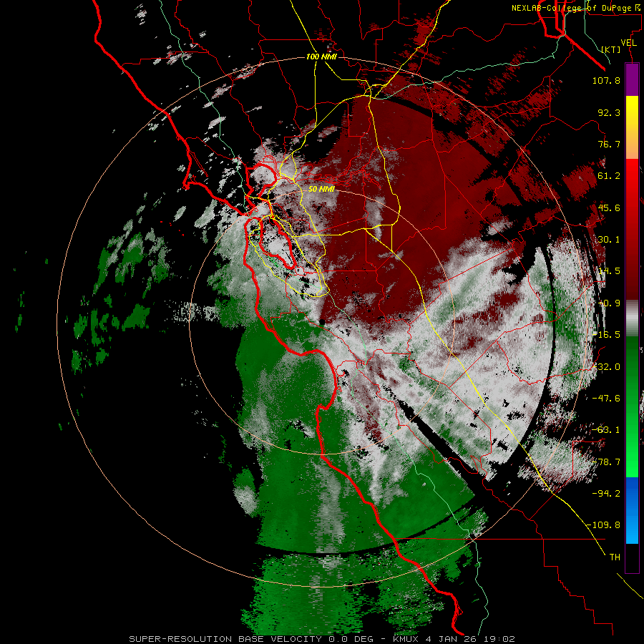
Task: Click the Super-Resolution Base Velocity caption
Action: 322,639
